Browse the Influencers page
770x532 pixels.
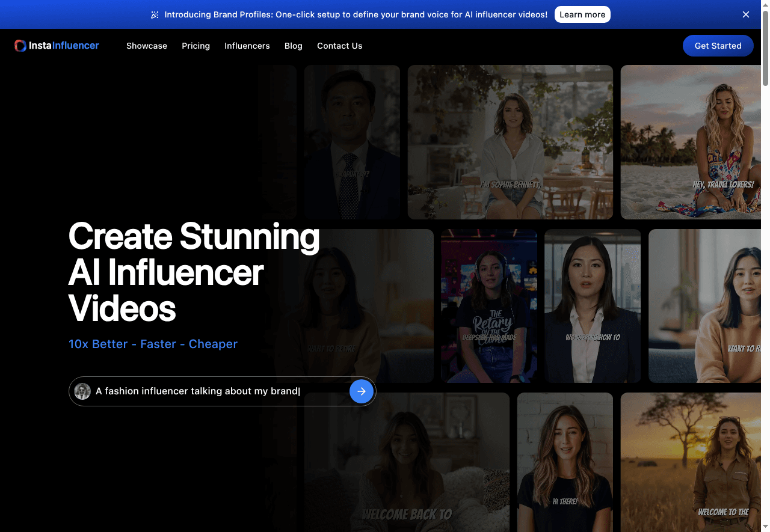click(247, 46)
